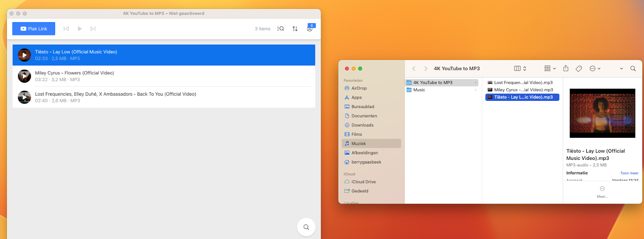Expand the Finder group-by grid dropdown
The height and width of the screenshot is (239, 644).
pos(550,69)
